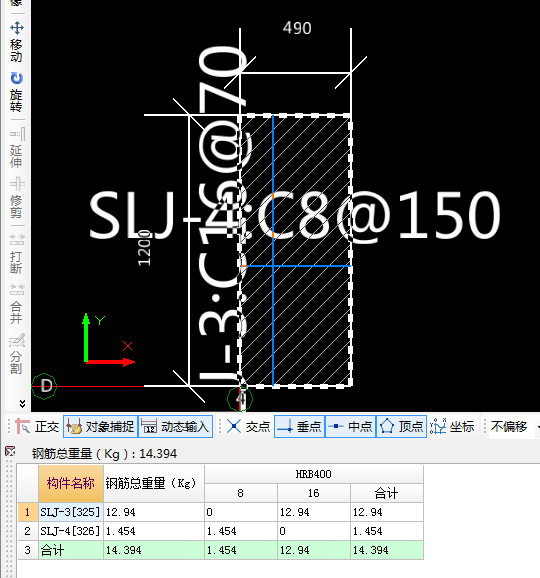Toggle Intersection (交点) snap
This screenshot has width=540, height=578.
pyautogui.click(x=248, y=426)
